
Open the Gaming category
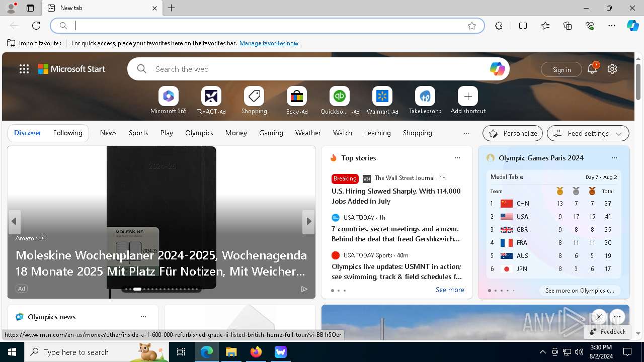[x=271, y=133]
